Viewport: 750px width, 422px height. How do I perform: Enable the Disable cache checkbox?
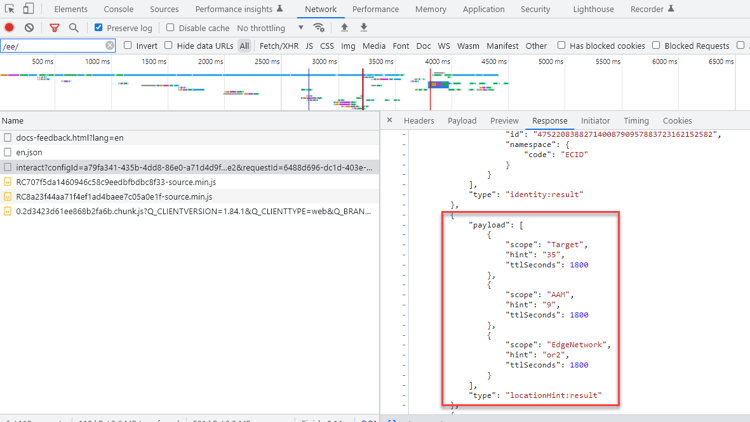click(x=170, y=28)
